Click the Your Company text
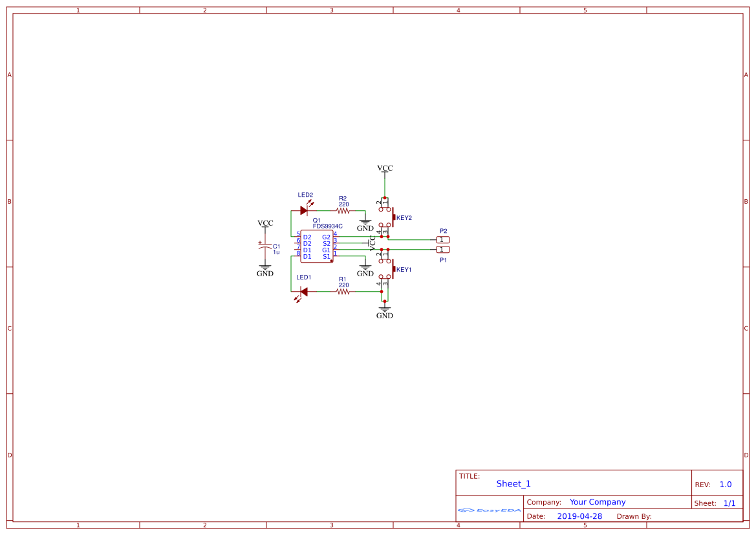 coord(598,502)
